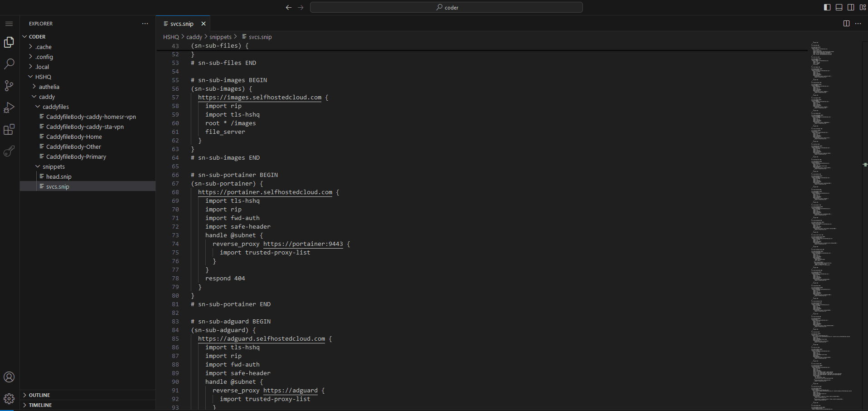
Task: Open the Source Control view
Action: 9,86
